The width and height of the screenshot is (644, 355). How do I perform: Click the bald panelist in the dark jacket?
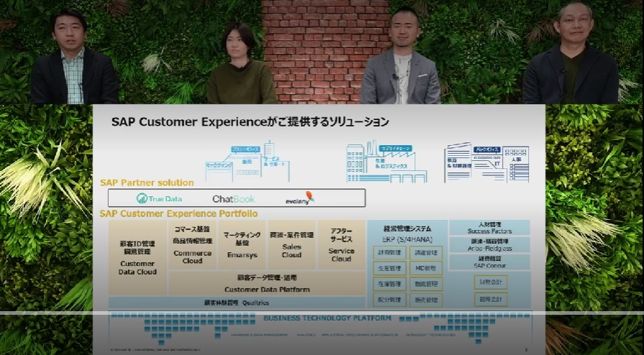[571, 52]
